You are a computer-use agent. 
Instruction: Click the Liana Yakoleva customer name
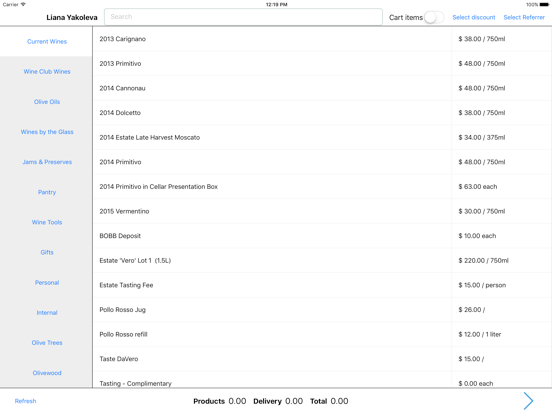click(72, 18)
